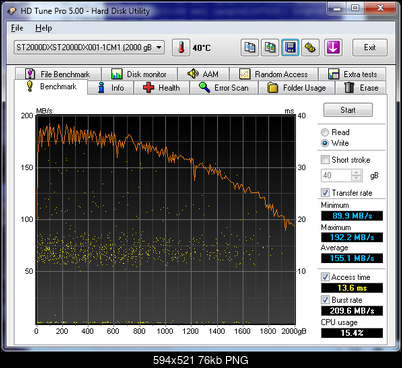
Task: Click the temperature thermometer icon
Action: (x=181, y=48)
